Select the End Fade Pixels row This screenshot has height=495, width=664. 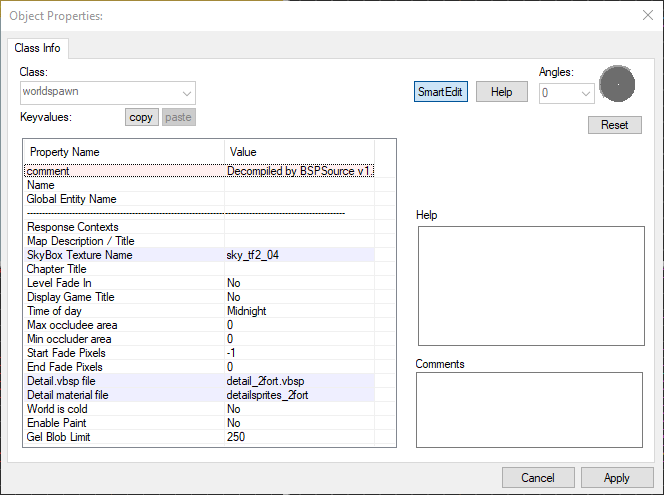click(x=199, y=367)
